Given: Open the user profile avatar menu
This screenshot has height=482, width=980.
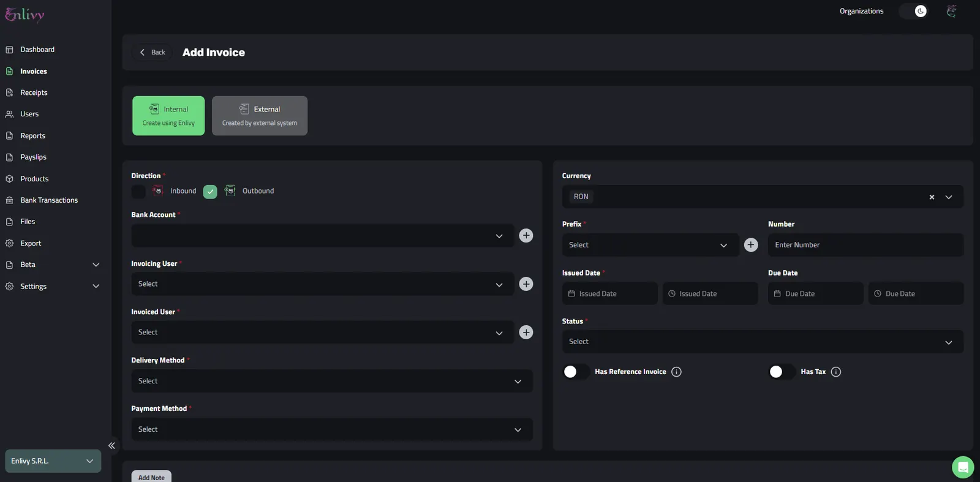Looking at the screenshot, I should pos(951,11).
